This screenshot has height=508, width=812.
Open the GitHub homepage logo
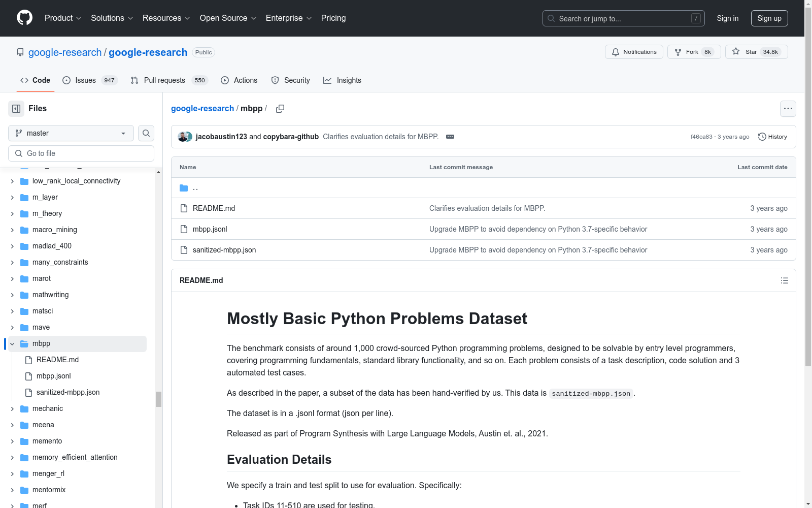(x=24, y=18)
